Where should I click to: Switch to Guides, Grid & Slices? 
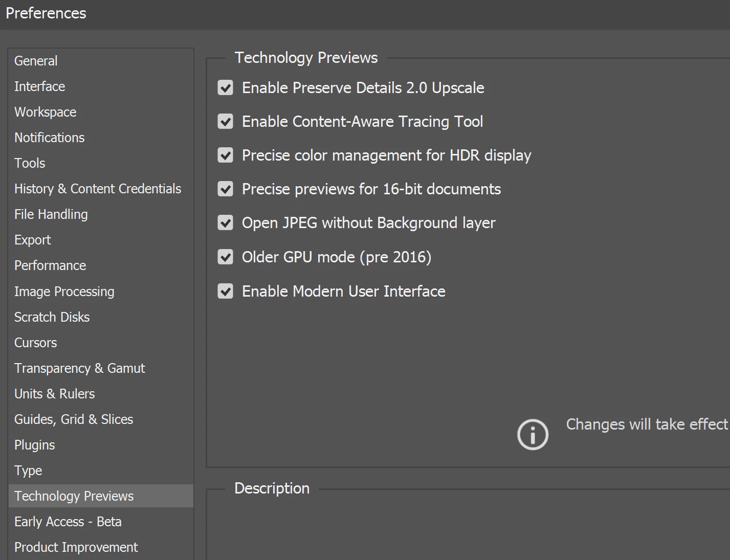74,419
